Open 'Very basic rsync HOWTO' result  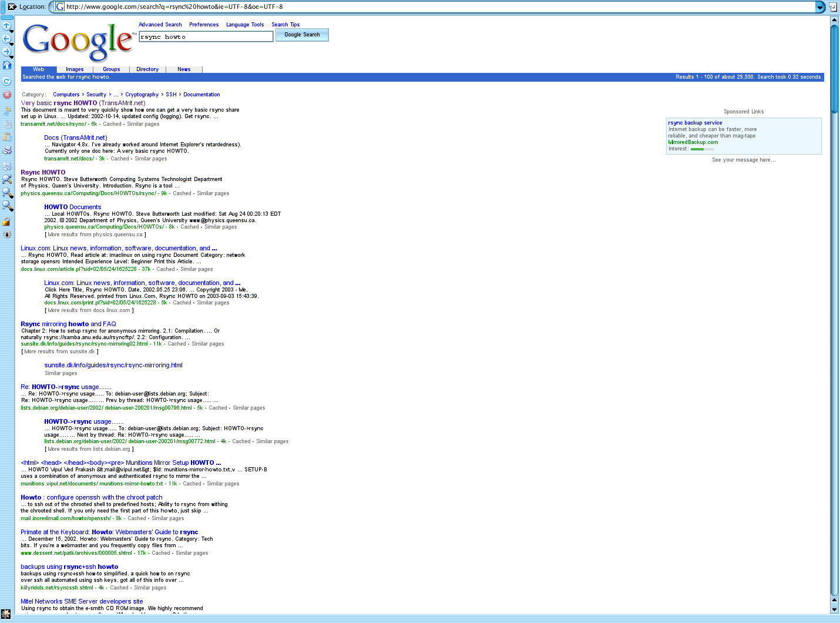coord(83,103)
